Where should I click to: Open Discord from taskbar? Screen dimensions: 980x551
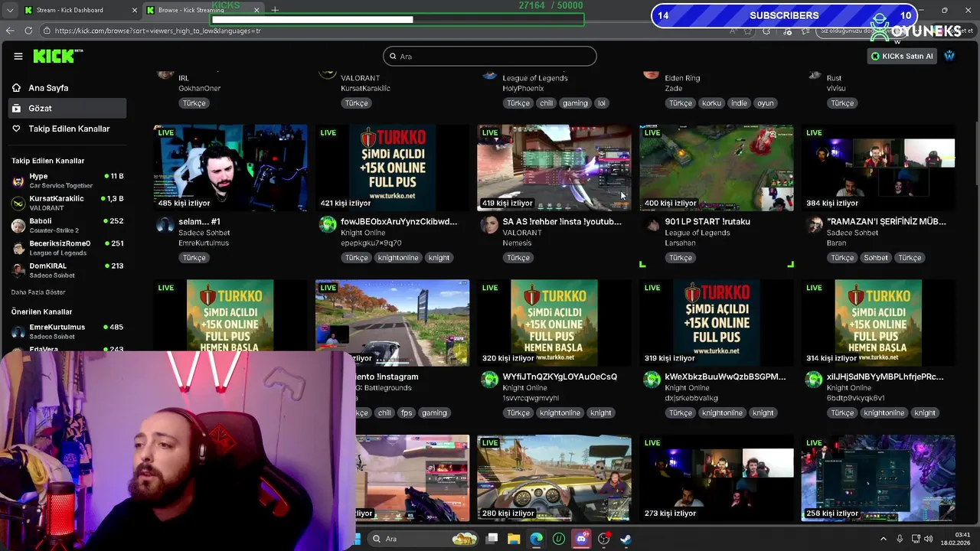pos(582,539)
